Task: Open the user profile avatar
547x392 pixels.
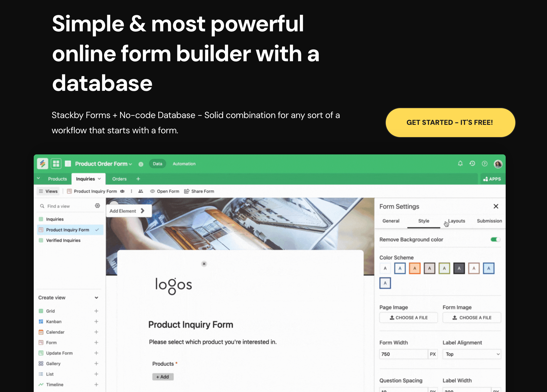Action: click(498, 164)
